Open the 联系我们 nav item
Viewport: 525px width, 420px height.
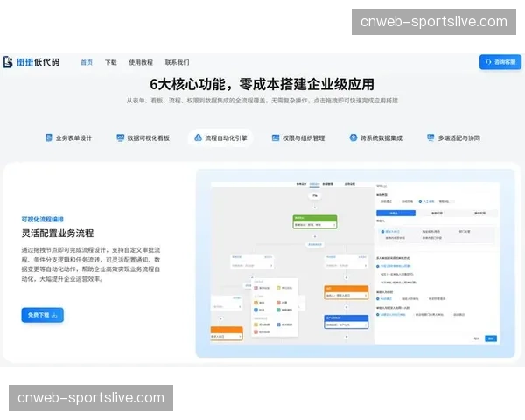177,62
